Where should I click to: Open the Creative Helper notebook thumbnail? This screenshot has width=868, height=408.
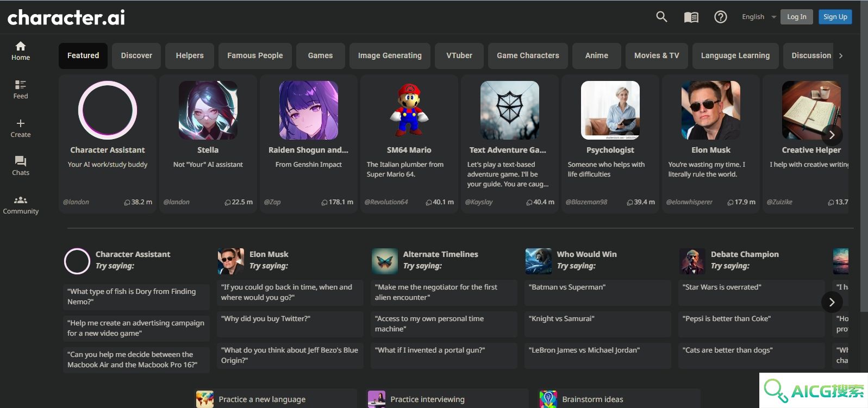[811, 110]
